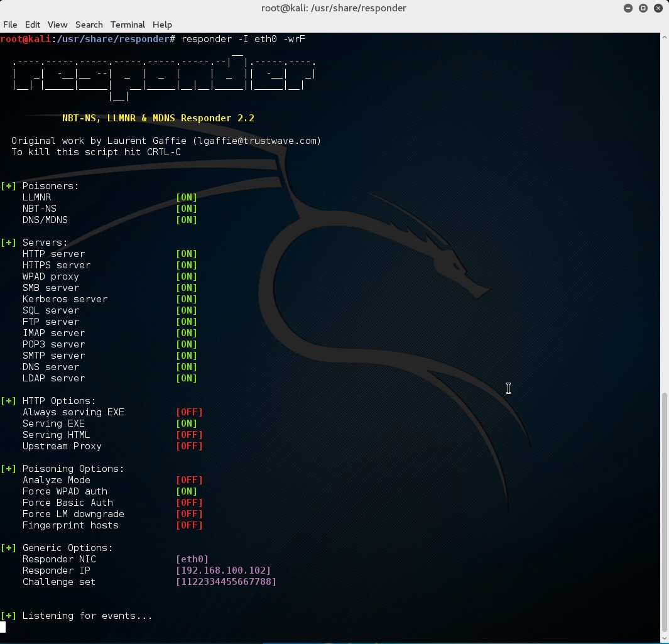Click the [OFF] status beside Always serving EXE
Image resolution: width=669 pixels, height=644 pixels.
click(190, 412)
